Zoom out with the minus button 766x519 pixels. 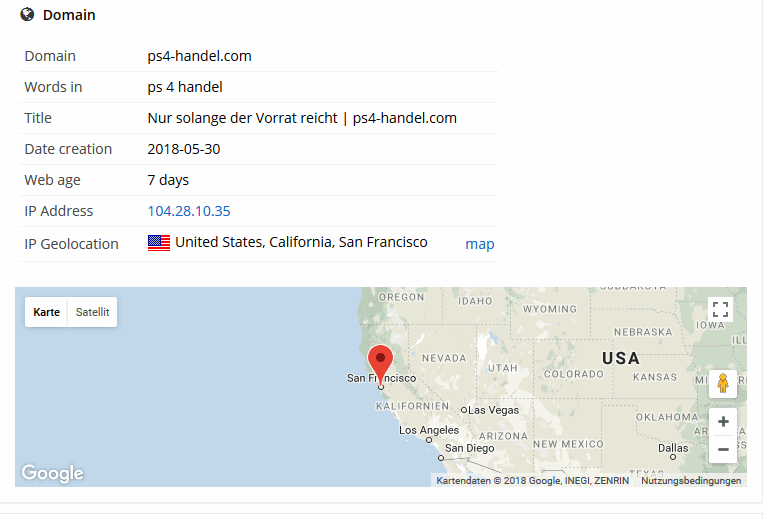point(723,449)
